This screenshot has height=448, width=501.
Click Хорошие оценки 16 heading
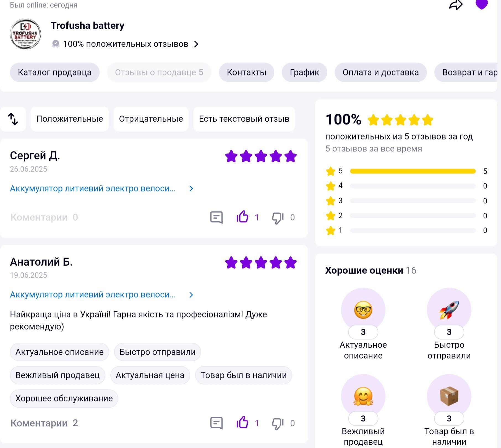click(x=371, y=270)
